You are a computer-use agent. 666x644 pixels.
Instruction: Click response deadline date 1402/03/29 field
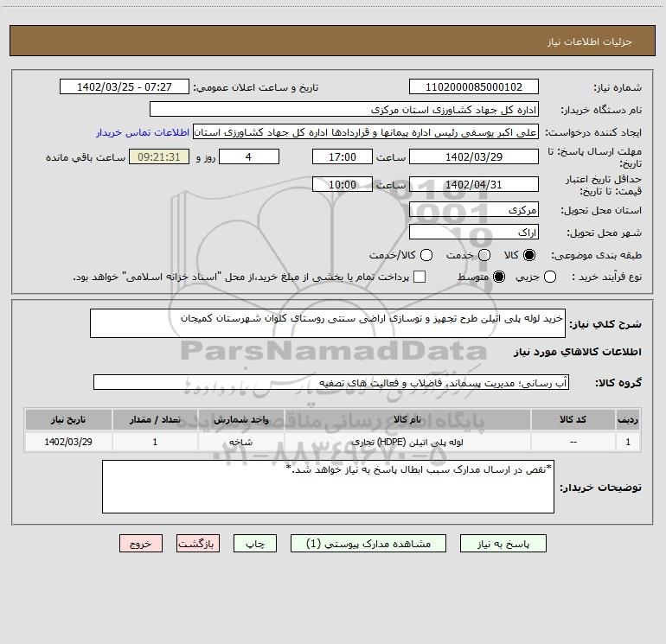(x=474, y=156)
